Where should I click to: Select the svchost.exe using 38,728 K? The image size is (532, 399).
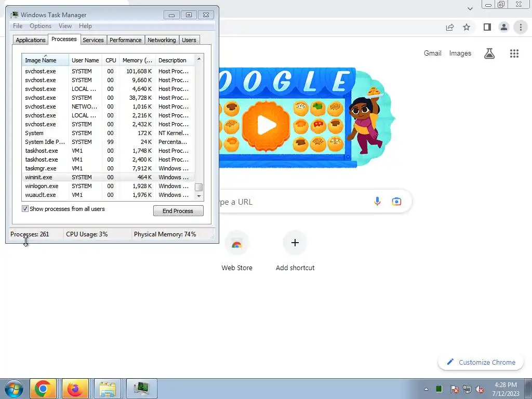[x=108, y=98]
